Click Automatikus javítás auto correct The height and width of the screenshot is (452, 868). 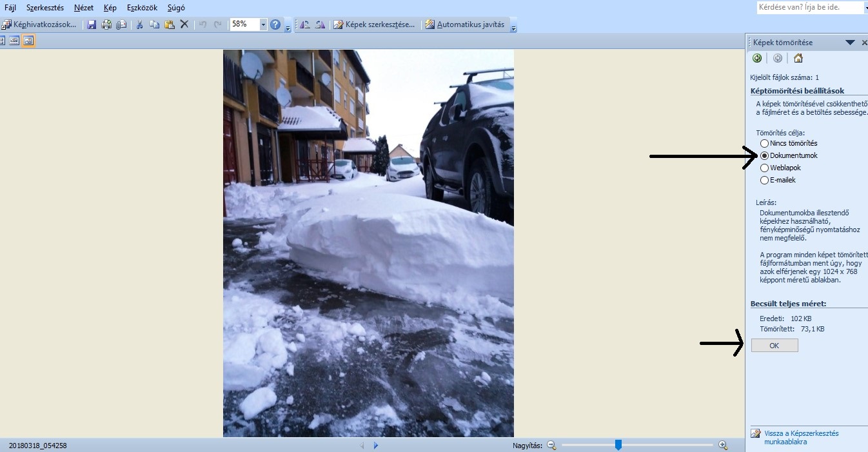(x=465, y=25)
